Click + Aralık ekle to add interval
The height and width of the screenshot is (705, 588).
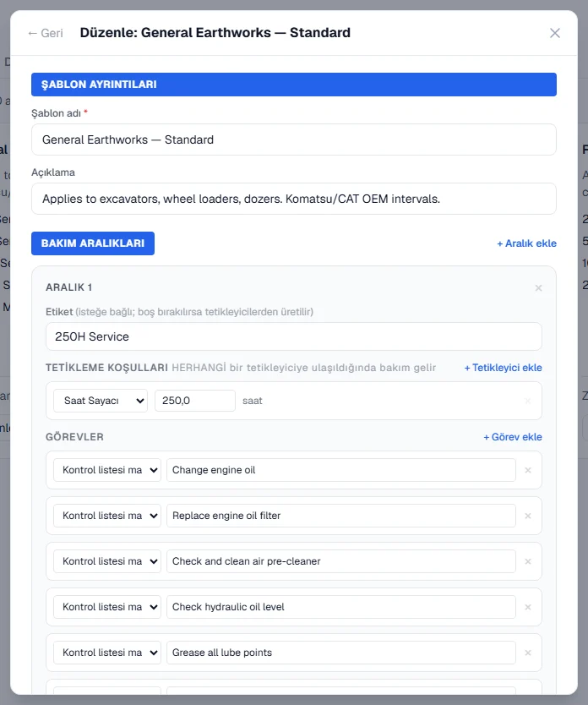click(526, 243)
